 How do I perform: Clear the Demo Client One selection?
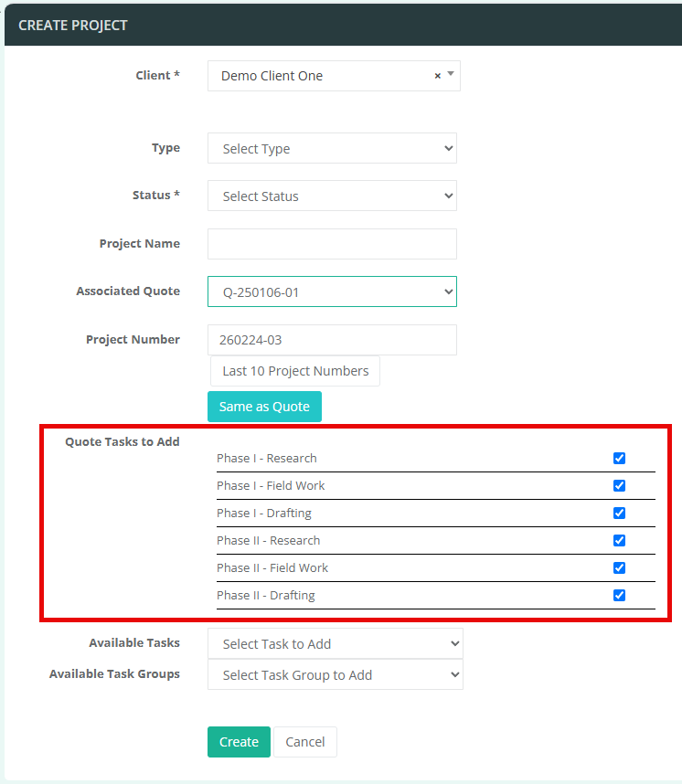(437, 76)
